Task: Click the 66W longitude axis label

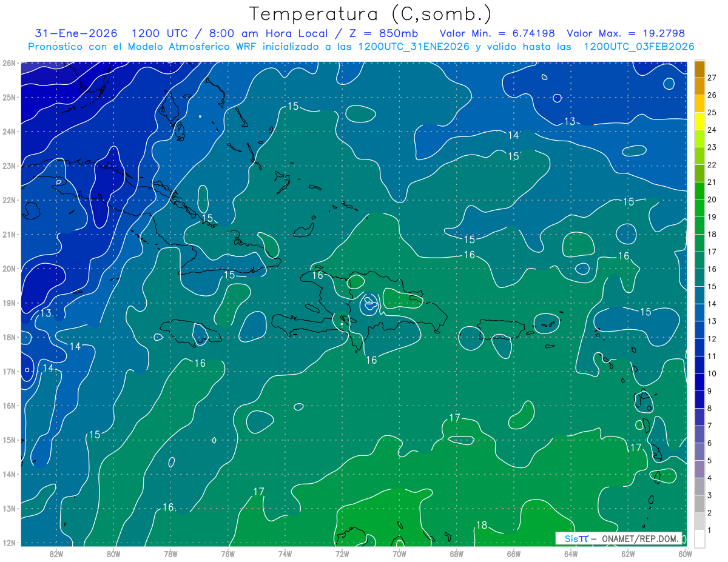Action: point(514,554)
